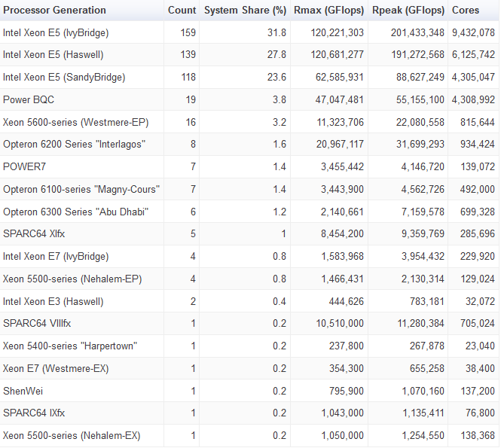Select Rpeak value 191,272,568
Image resolution: width=501 pixels, height=448 pixels.
pos(418,55)
